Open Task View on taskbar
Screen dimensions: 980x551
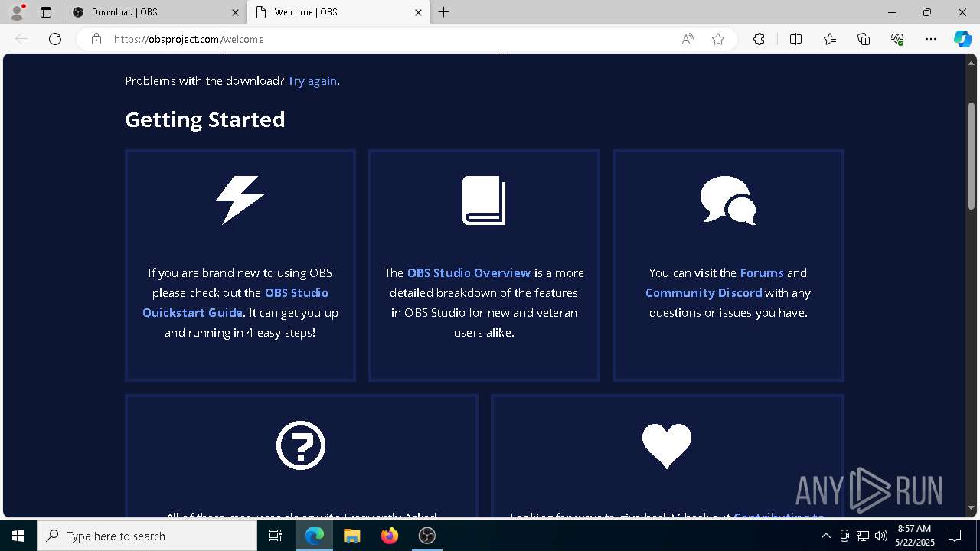coord(276,536)
